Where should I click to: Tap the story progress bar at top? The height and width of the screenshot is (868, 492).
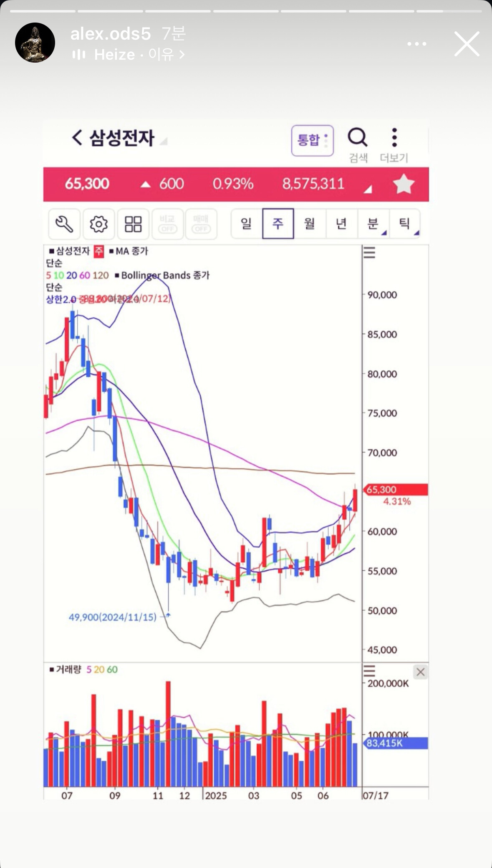pyautogui.click(x=246, y=11)
